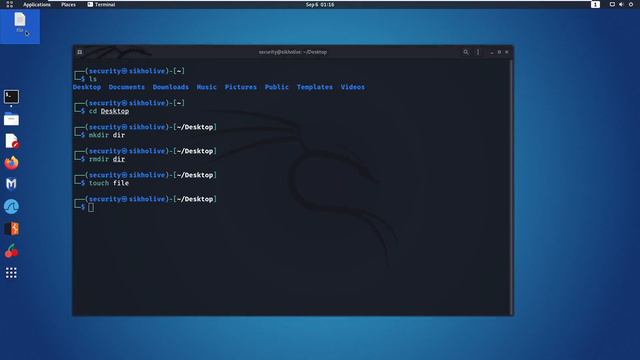Open the Terminal launcher in the dock
The image size is (640, 360).
(x=11, y=97)
